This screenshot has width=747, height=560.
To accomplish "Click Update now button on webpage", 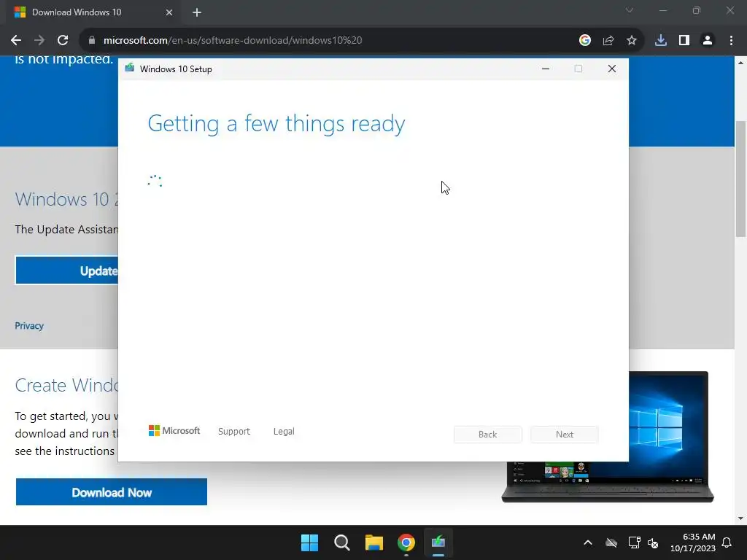I will [x=66, y=271].
